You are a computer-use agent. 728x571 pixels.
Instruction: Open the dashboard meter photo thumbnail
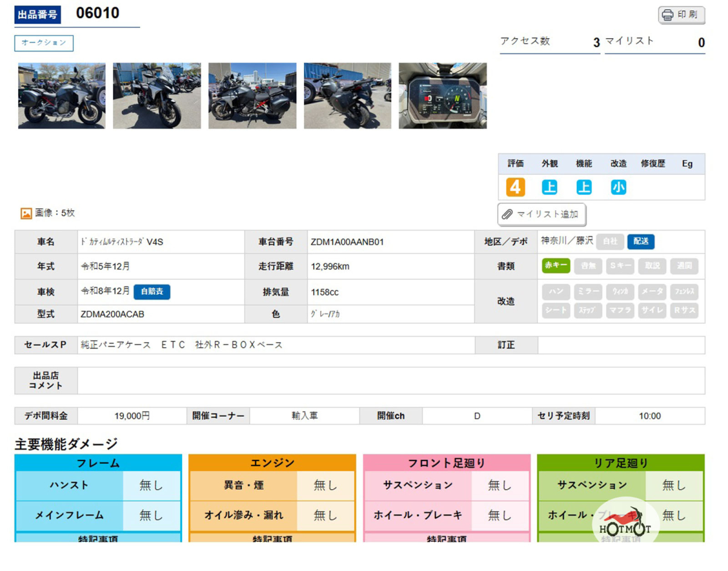pyautogui.click(x=443, y=96)
